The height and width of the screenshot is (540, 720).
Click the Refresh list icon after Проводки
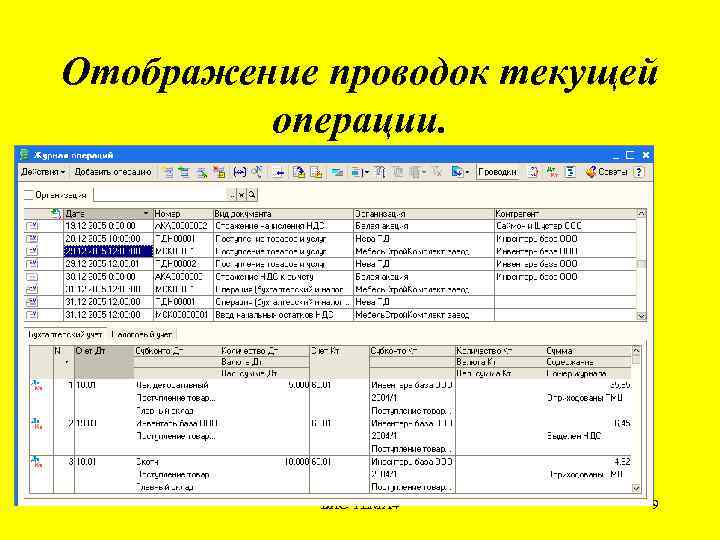click(x=533, y=172)
